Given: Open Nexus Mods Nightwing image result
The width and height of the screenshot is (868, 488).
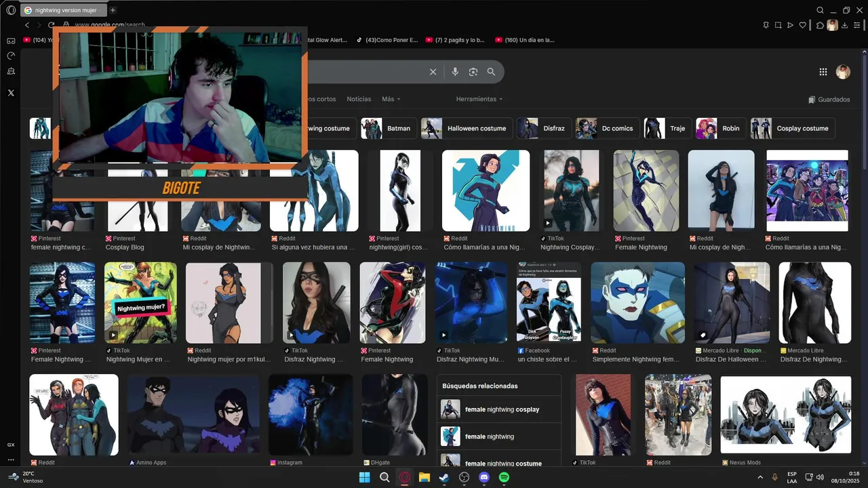Looking at the screenshot, I should click(x=785, y=415).
